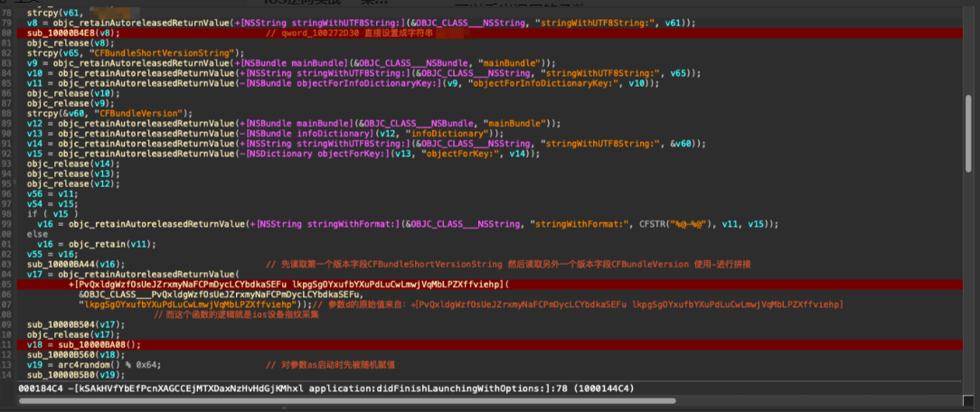
Task: Click the sub_10000BA44(v16) call
Action: click(76, 264)
